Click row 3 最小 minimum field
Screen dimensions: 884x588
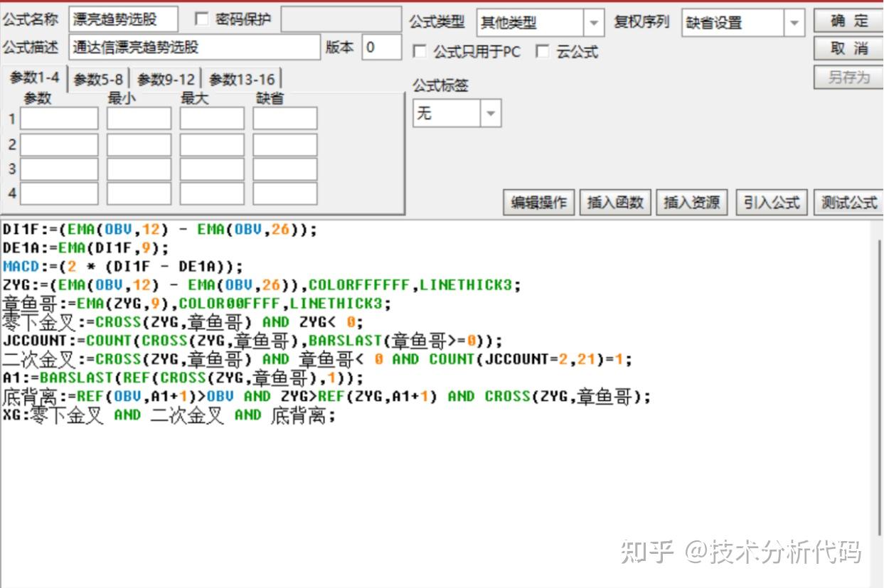point(139,169)
